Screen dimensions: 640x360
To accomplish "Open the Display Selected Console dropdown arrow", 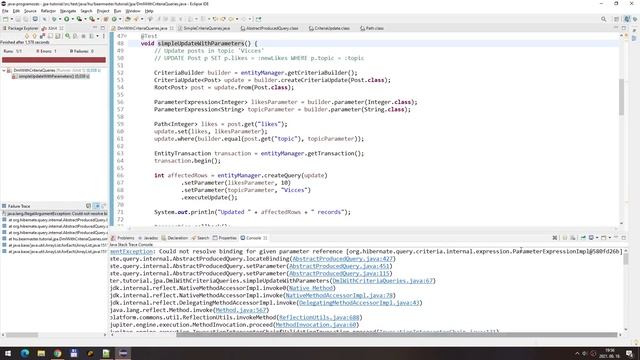I will pos(597,238).
